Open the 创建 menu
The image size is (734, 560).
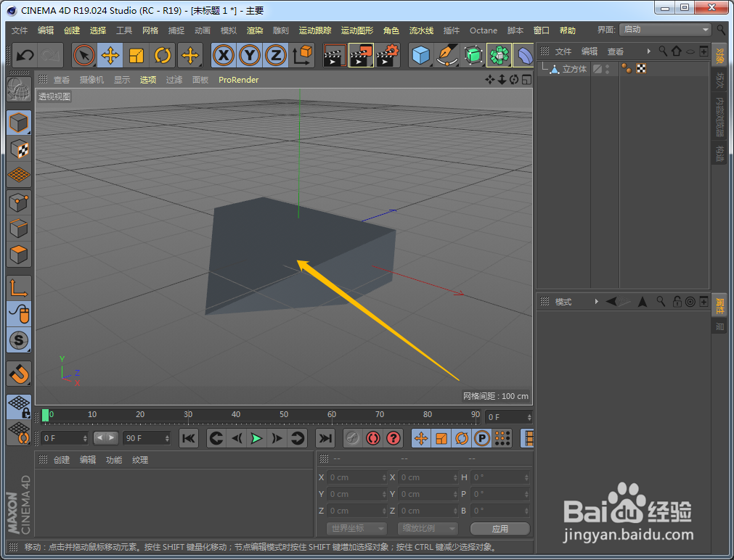click(72, 30)
